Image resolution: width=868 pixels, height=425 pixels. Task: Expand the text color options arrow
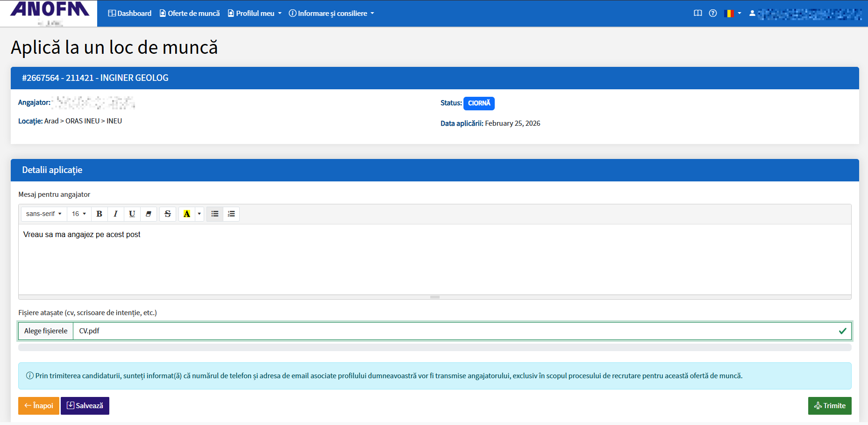199,214
